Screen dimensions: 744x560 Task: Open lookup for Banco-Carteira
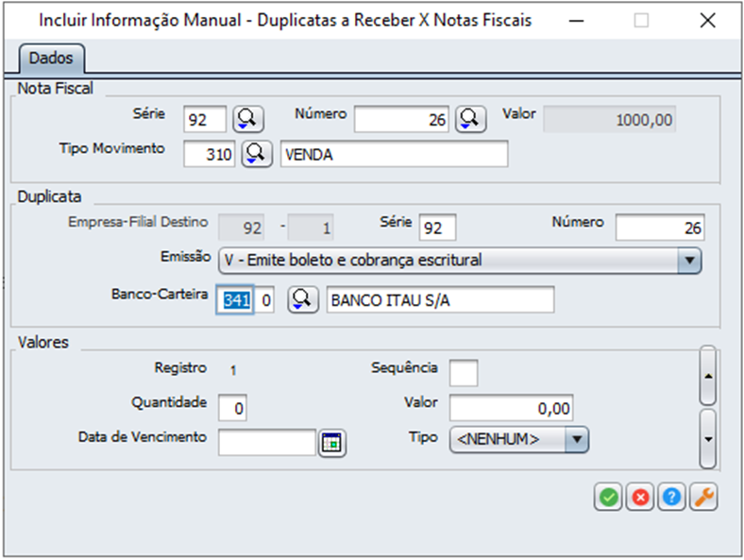point(303,299)
